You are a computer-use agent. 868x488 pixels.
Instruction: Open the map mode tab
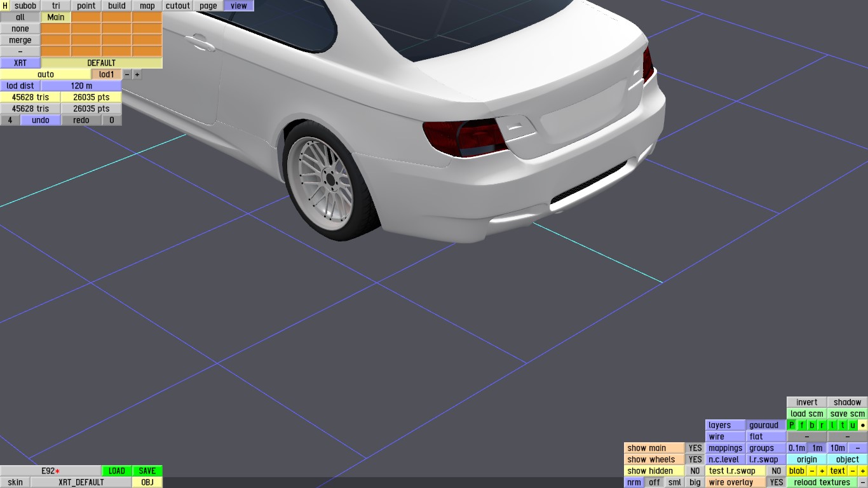click(147, 6)
